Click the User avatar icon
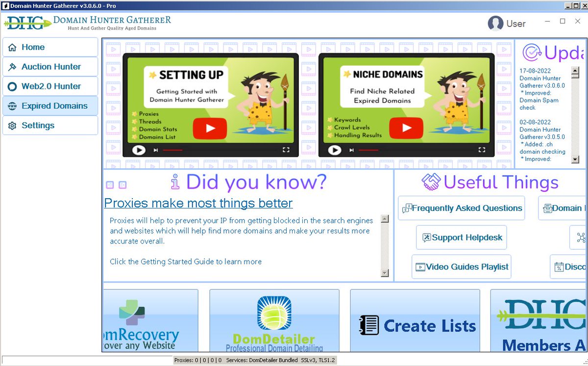This screenshot has height=366, width=588. (x=495, y=24)
